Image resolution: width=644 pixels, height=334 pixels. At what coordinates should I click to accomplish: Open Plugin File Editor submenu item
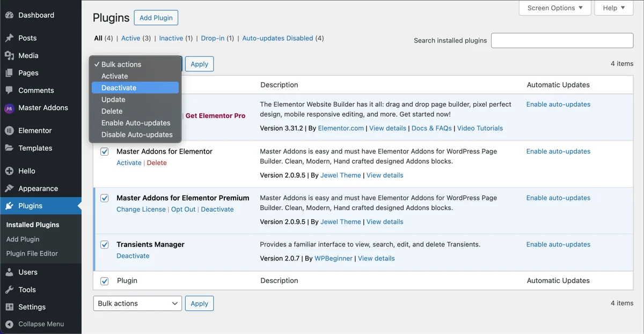[x=32, y=253]
